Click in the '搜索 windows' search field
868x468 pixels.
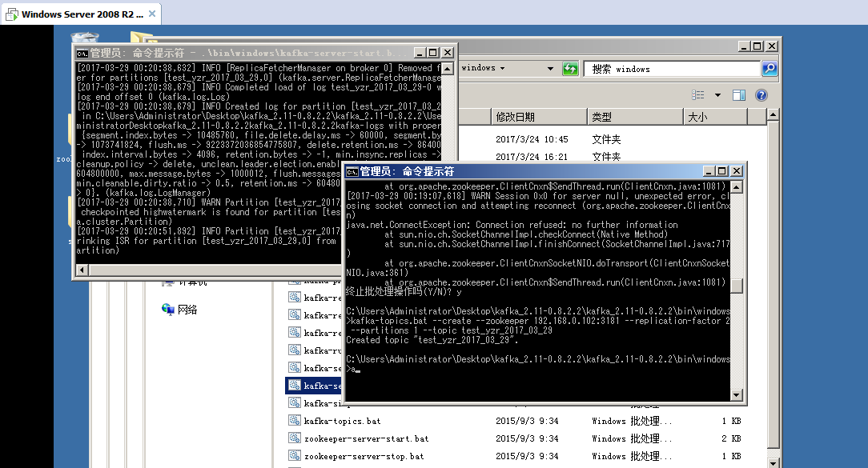pyautogui.click(x=672, y=69)
